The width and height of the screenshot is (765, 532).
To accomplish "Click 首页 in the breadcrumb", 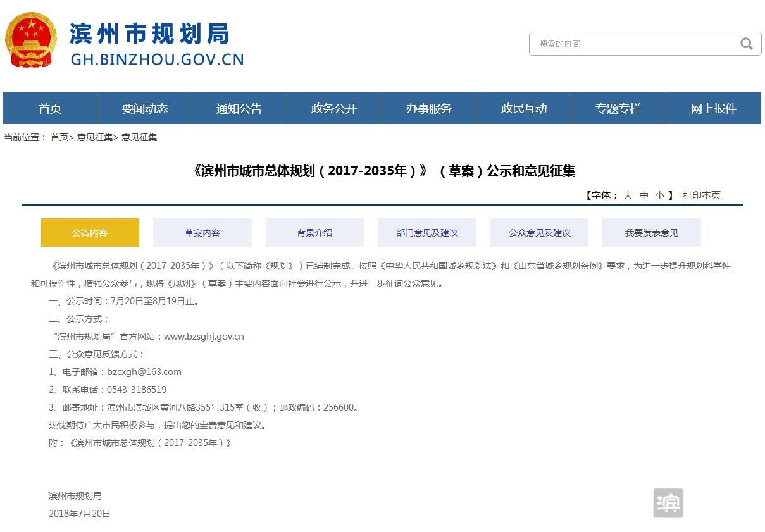I will point(59,137).
